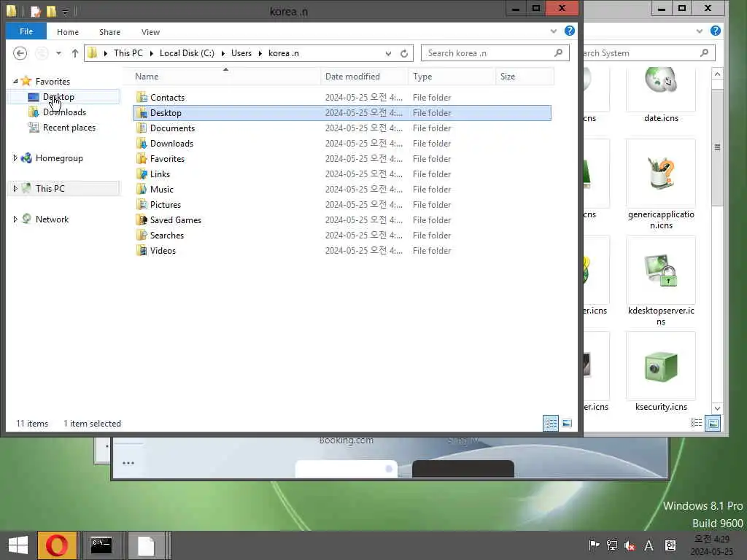The image size is (747, 560).
Task: Sort by the Type column header
Action: point(452,76)
